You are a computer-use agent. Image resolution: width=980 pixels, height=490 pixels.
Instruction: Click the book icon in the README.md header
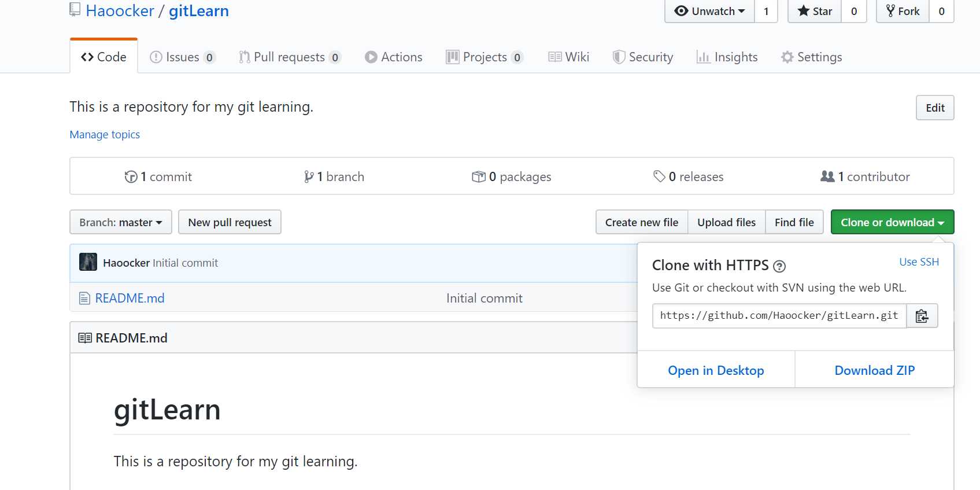click(85, 338)
